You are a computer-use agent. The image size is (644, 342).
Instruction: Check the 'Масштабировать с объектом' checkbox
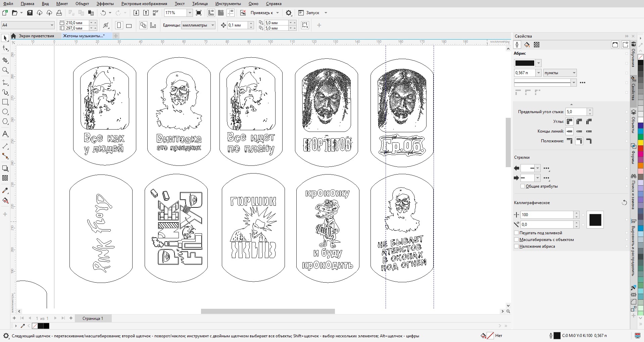(516, 239)
